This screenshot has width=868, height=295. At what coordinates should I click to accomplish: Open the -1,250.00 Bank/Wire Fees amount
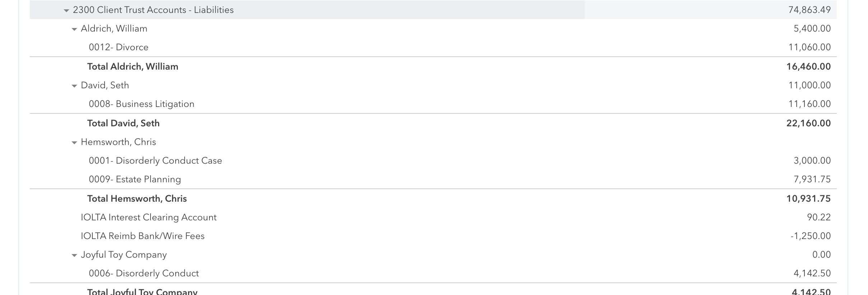click(x=810, y=236)
